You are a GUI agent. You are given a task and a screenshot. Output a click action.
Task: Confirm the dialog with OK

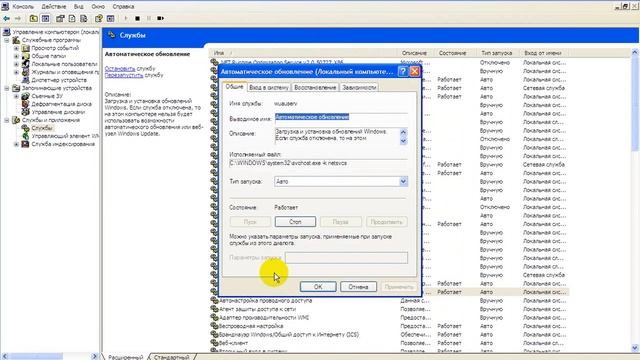coord(318,287)
